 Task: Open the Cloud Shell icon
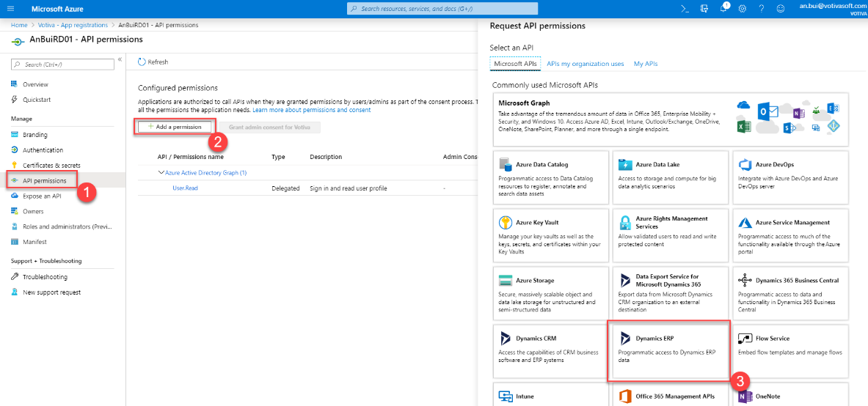(685, 9)
